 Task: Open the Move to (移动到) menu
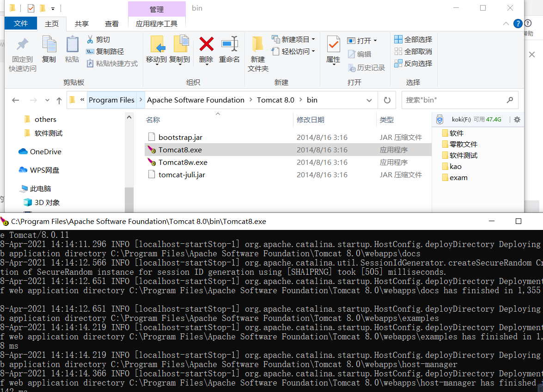tap(156, 50)
